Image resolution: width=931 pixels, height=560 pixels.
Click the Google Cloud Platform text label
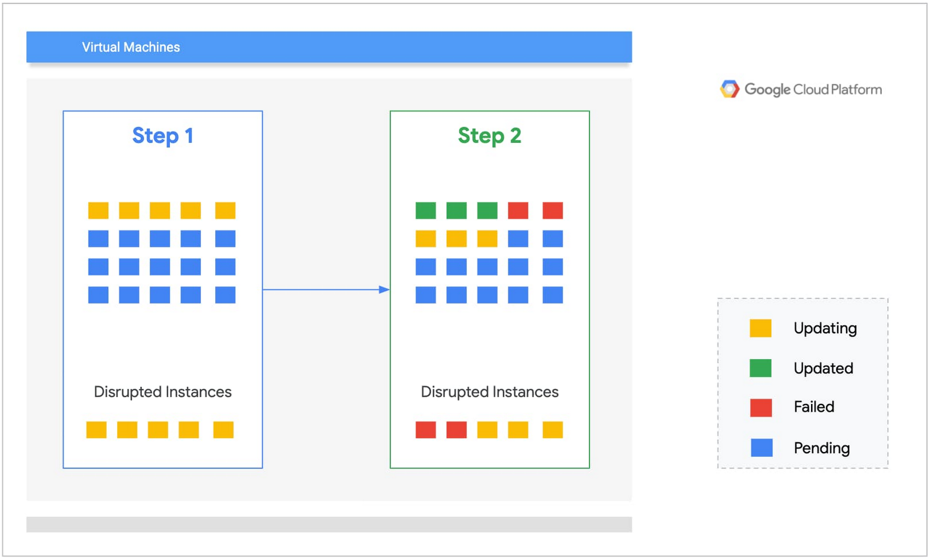click(x=813, y=89)
